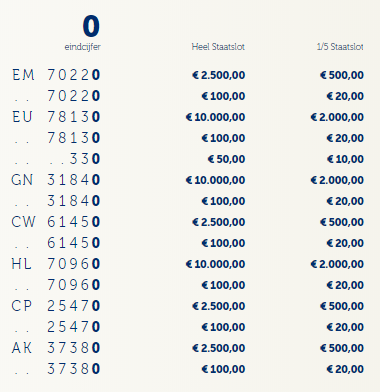
Task: Select the € 10,00 1/5 Staatslot prize
Action: tap(345, 159)
